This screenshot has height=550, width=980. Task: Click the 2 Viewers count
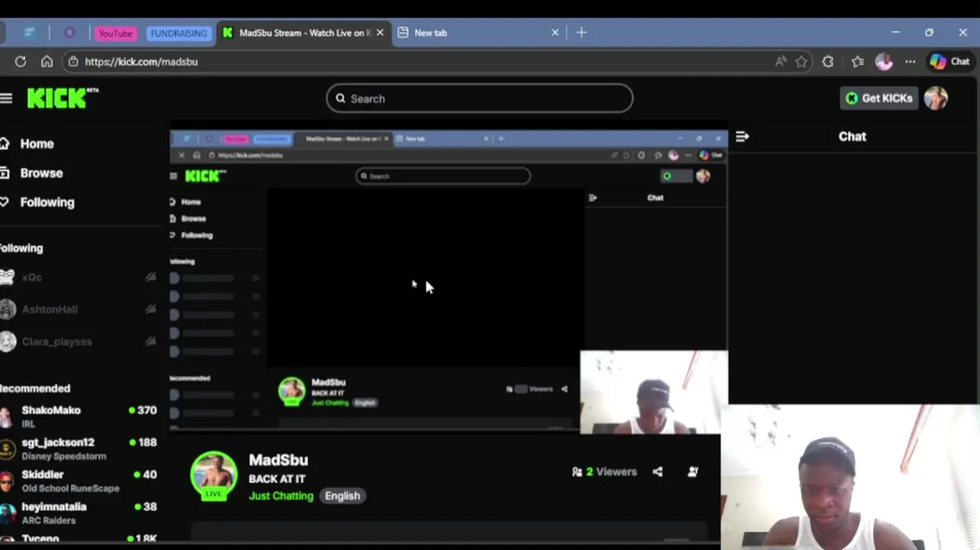click(604, 472)
